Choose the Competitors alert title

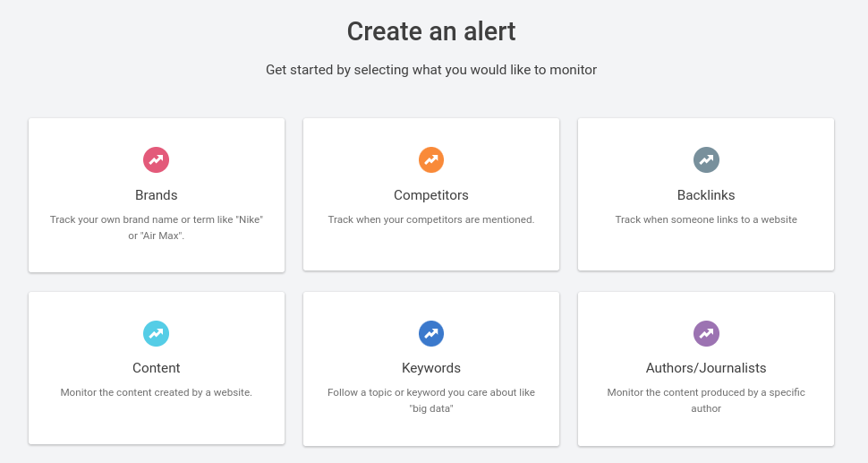click(x=431, y=195)
